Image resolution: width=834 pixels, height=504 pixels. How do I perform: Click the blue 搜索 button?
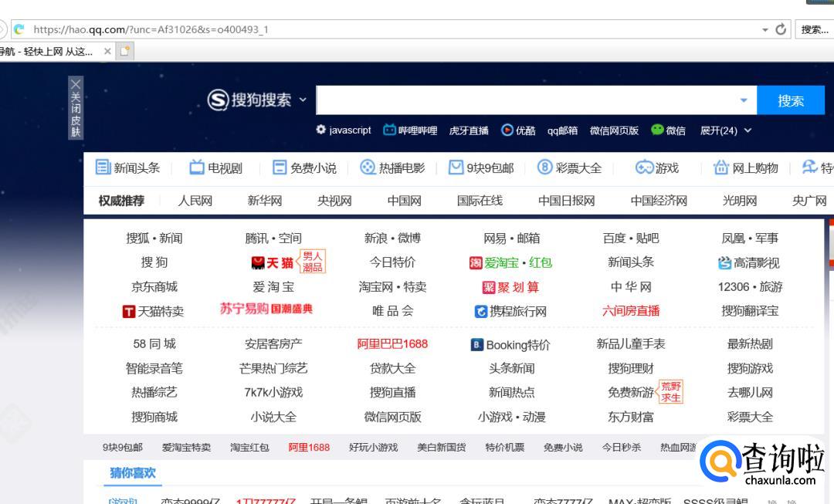pos(791,100)
